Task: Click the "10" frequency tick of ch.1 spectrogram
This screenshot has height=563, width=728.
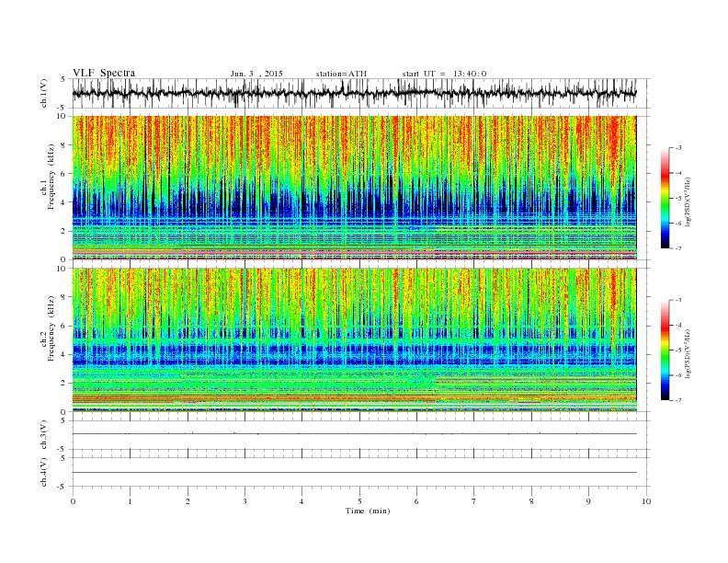Action: [x=63, y=116]
